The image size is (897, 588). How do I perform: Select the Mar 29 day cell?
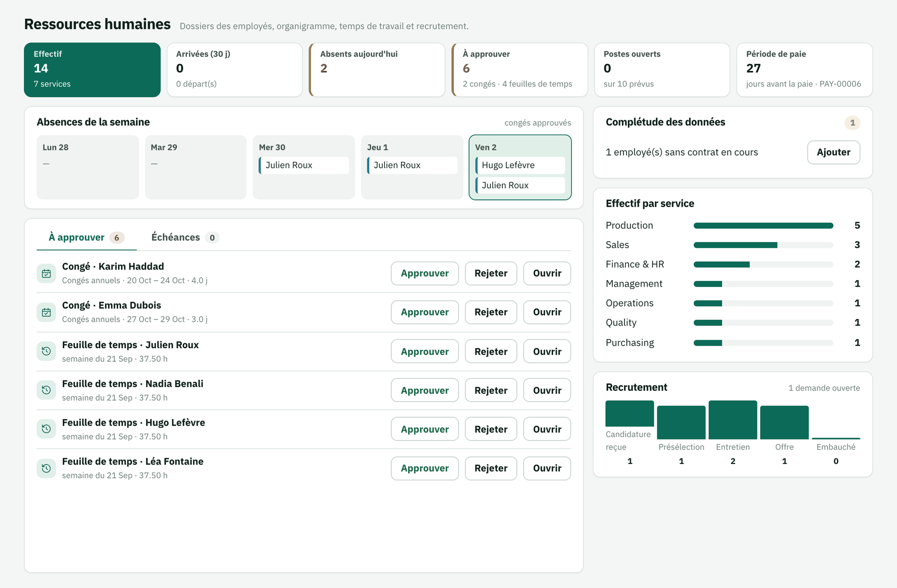point(196,167)
